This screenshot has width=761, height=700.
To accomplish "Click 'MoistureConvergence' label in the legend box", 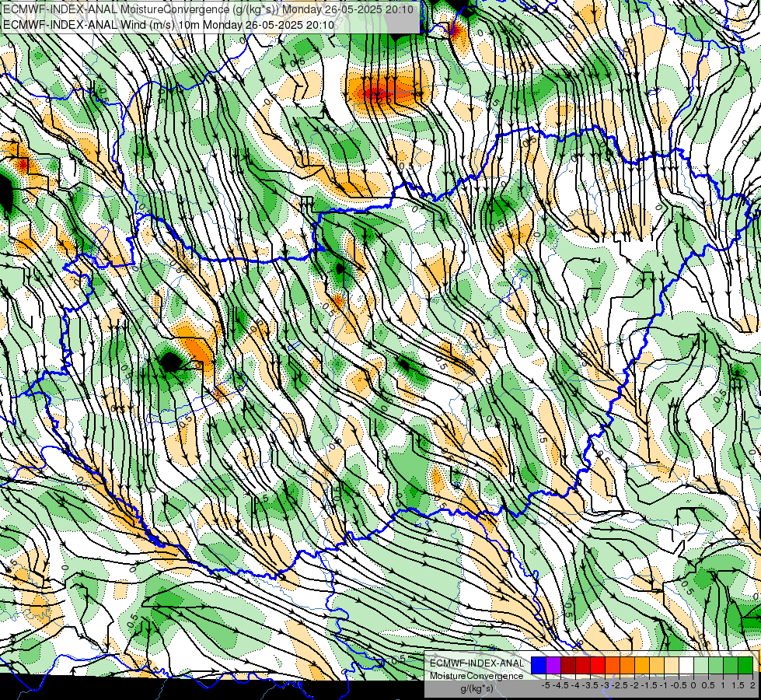I will tap(476, 676).
